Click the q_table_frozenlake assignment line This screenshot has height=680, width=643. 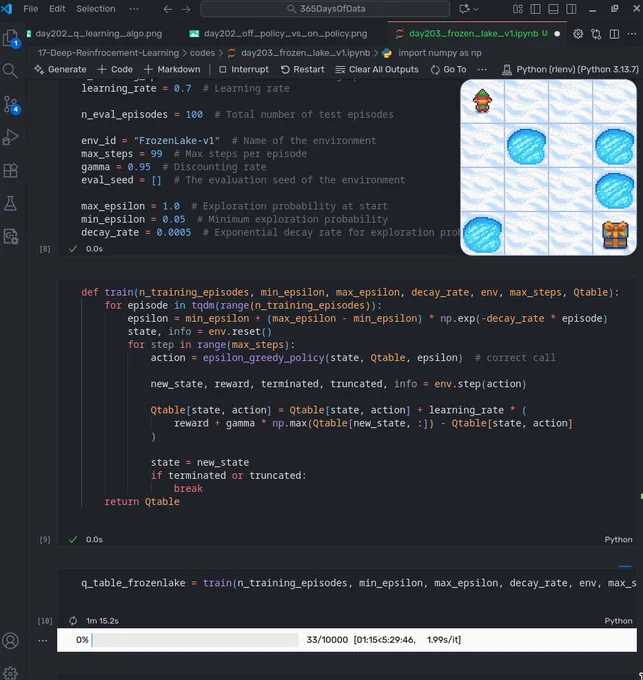coord(359,583)
